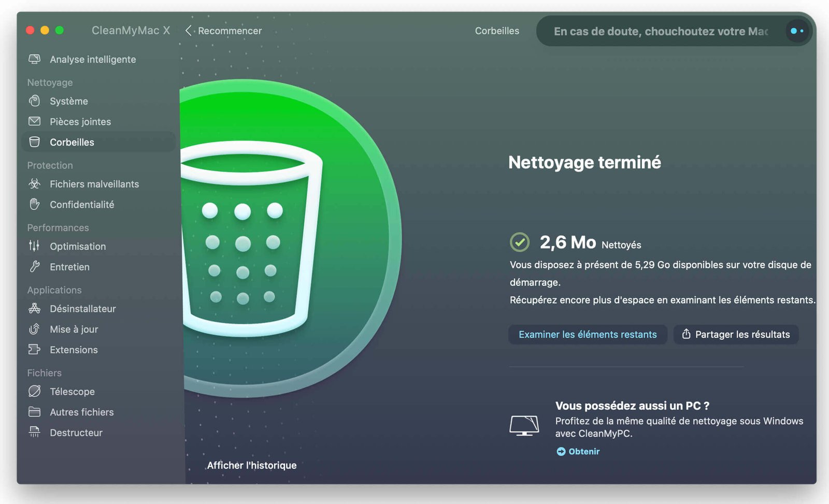Open Confidentialité hand icon
This screenshot has height=504, width=829.
pyautogui.click(x=34, y=204)
